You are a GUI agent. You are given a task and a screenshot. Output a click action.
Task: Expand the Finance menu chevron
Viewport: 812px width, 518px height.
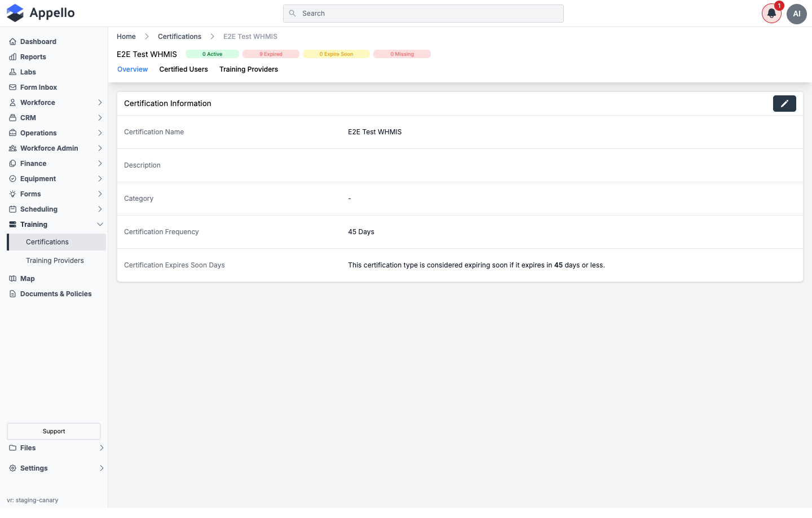(x=100, y=164)
